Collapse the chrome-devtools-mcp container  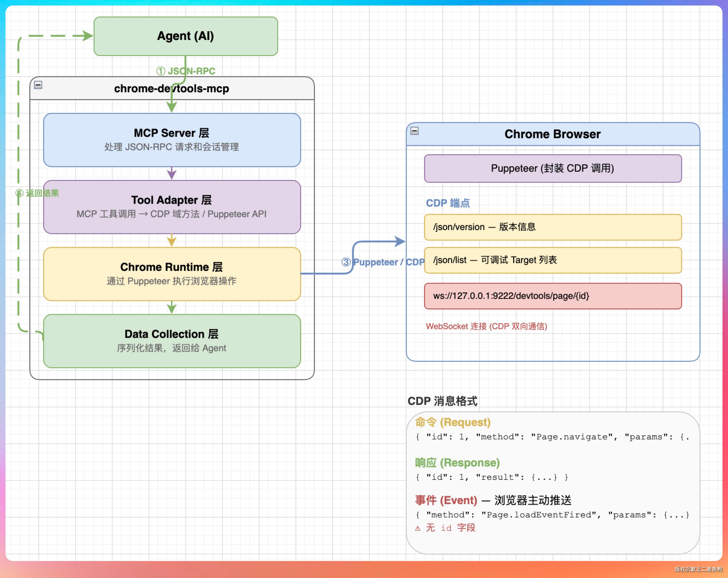pyautogui.click(x=38, y=85)
